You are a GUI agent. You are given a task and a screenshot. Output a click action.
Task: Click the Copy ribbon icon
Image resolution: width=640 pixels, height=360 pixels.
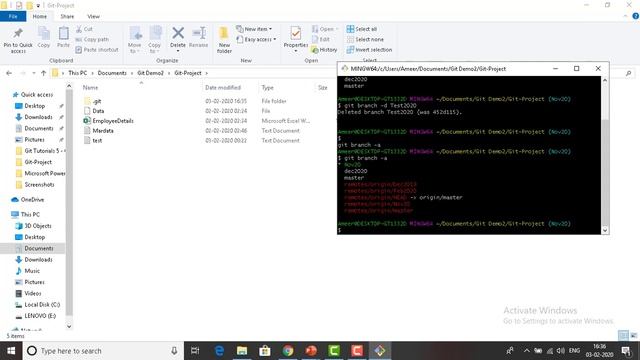[44, 38]
